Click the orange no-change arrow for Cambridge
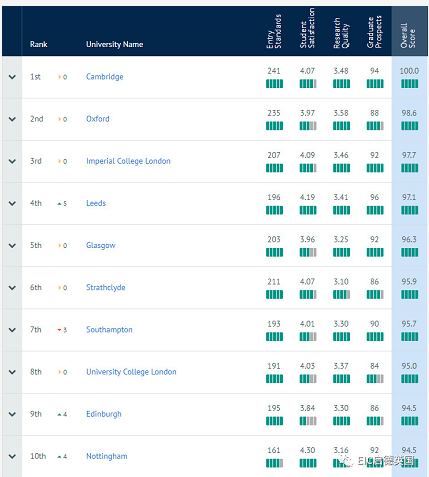The width and height of the screenshot is (429, 477). coord(63,77)
